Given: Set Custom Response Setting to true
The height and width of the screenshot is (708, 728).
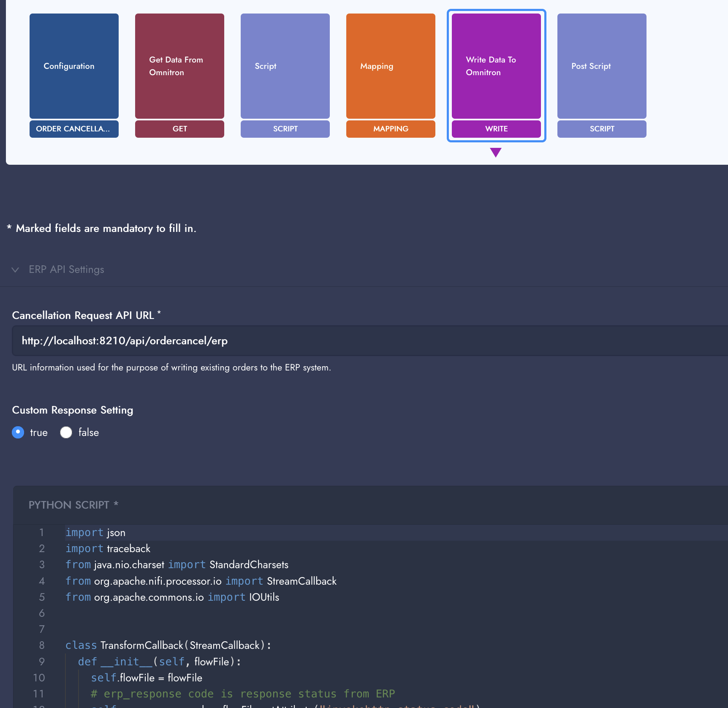Looking at the screenshot, I should [x=18, y=432].
